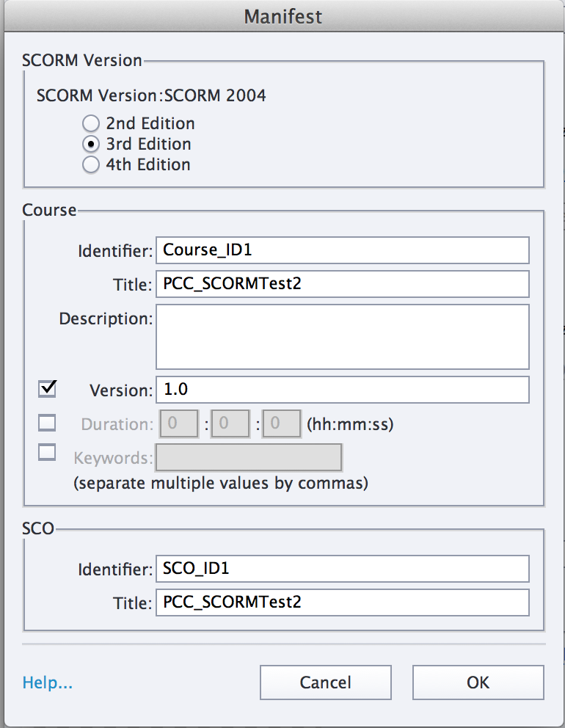Select the 3rd Edition radio button
565x728 pixels.
point(91,144)
